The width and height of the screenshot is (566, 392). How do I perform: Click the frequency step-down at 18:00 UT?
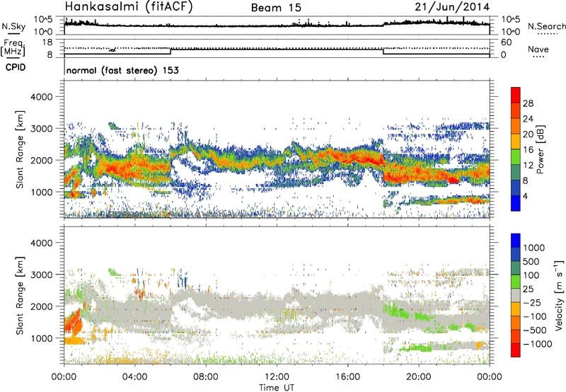[383, 52]
